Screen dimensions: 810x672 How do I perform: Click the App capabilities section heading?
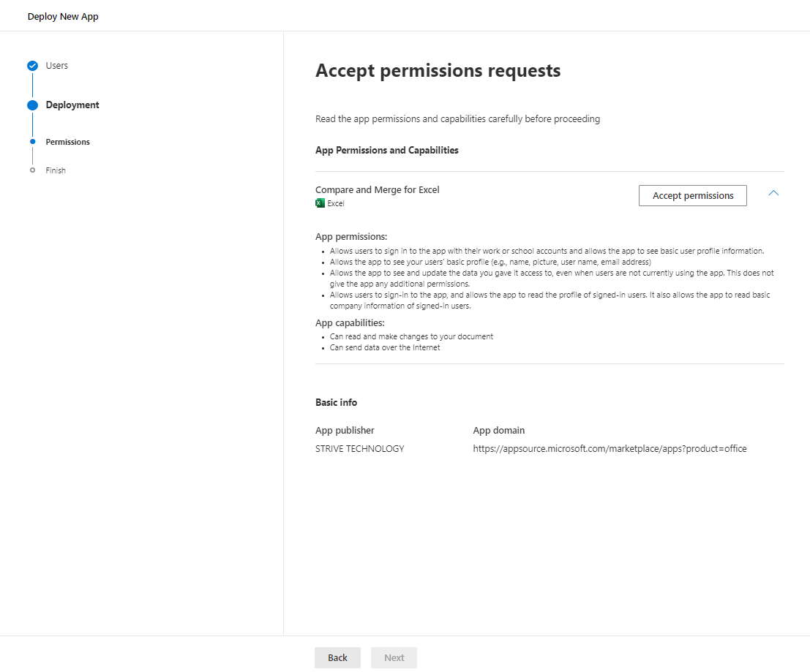pyautogui.click(x=350, y=322)
